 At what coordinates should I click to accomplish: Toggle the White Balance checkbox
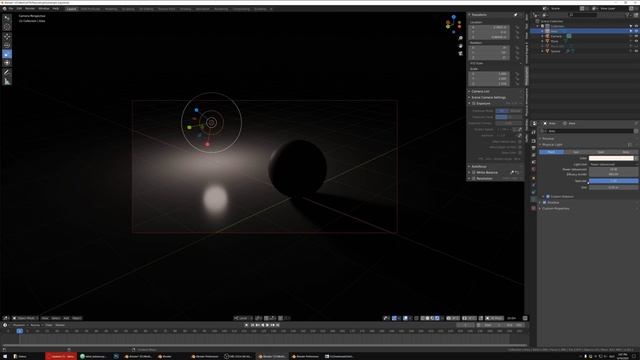pos(474,173)
